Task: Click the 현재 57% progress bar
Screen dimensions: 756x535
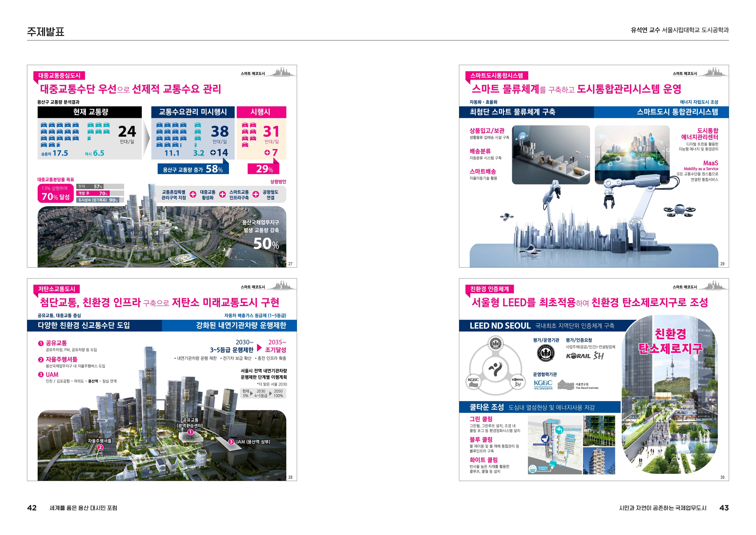Action: point(100,187)
